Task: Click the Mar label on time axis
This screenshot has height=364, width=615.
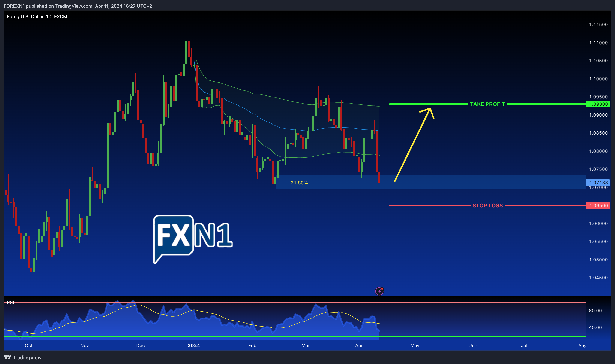Action: [306, 345]
